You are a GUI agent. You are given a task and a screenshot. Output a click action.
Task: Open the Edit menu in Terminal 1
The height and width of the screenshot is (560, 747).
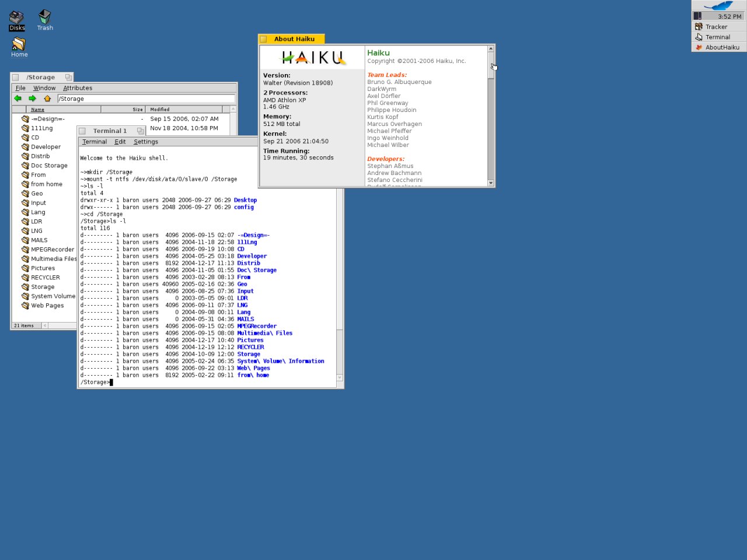point(120,142)
